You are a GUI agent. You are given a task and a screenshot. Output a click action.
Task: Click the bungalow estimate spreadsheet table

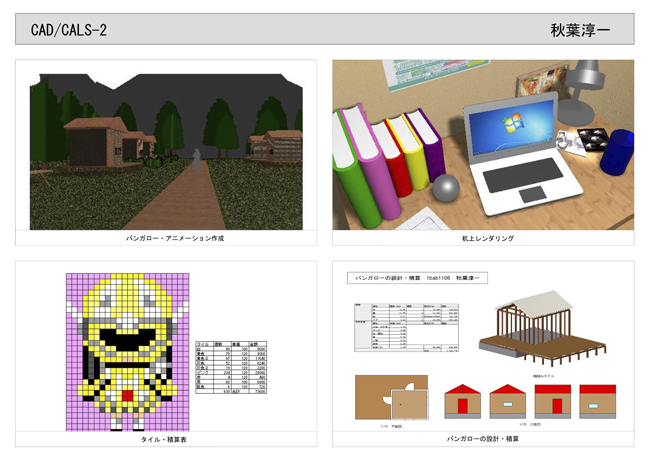coord(406,327)
